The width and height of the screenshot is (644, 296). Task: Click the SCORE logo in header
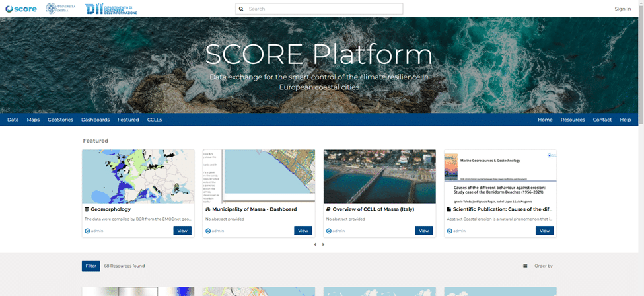point(20,9)
